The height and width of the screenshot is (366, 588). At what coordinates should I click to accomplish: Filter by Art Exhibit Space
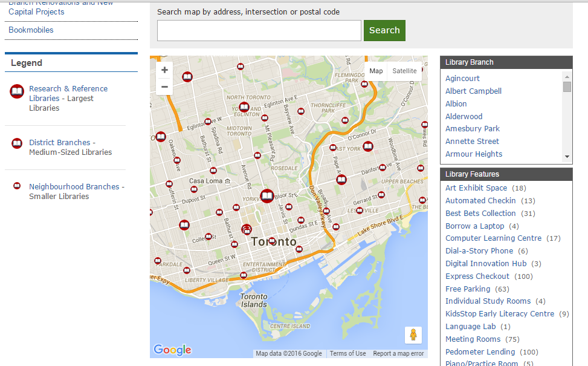(476, 188)
